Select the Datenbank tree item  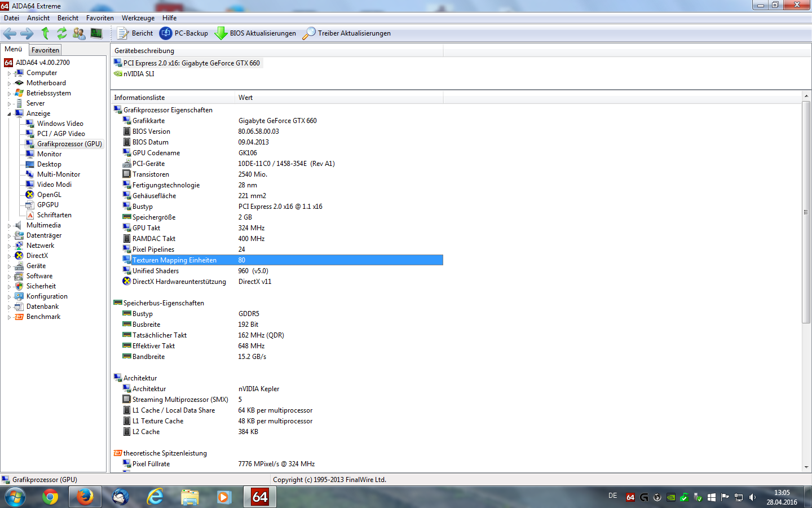(x=42, y=306)
